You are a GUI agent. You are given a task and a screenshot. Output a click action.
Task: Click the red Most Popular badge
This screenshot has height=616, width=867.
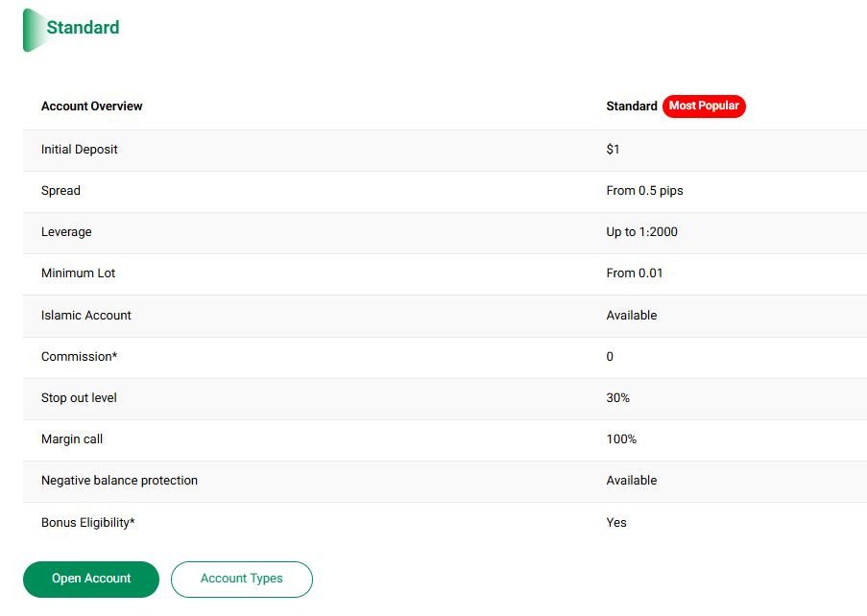704,107
